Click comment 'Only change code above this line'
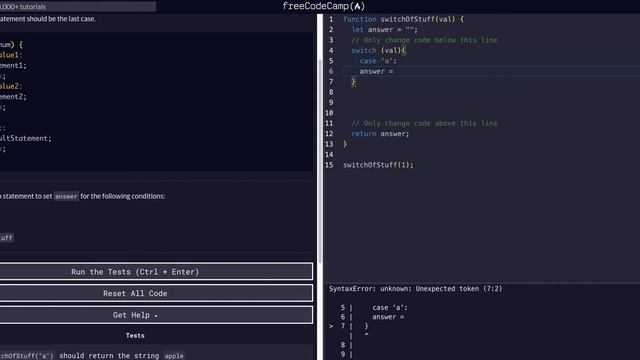Viewport: 640px width, 360px height. [424, 123]
